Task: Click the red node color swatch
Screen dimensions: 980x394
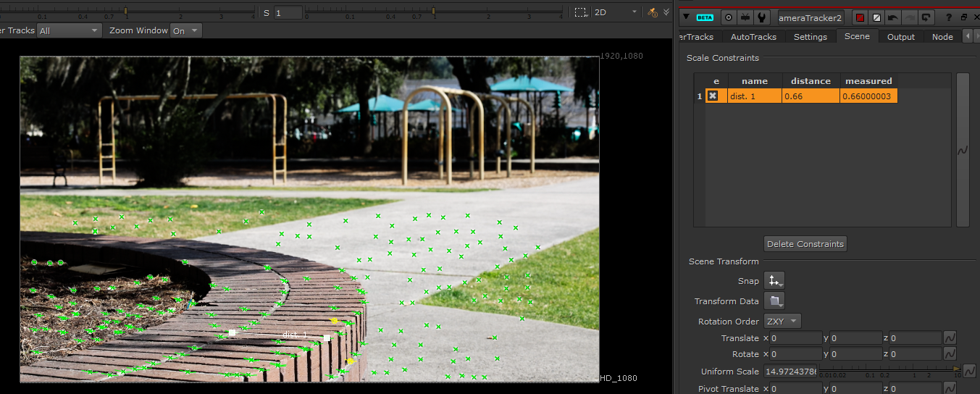Action: [860, 17]
